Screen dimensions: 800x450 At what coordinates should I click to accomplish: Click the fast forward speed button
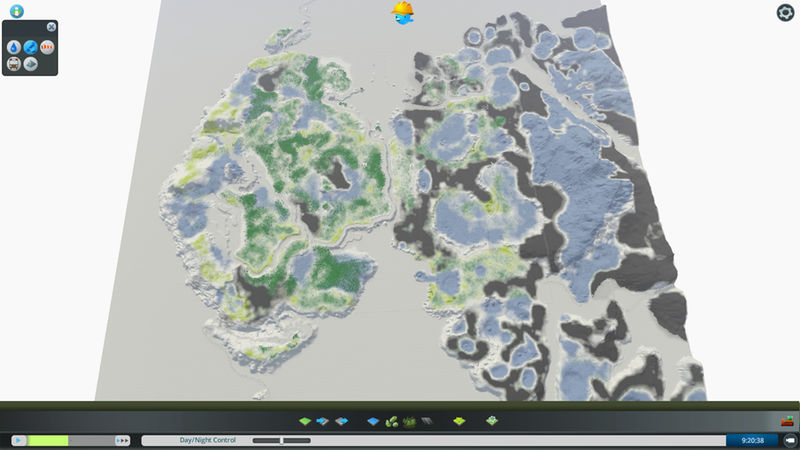(122, 440)
